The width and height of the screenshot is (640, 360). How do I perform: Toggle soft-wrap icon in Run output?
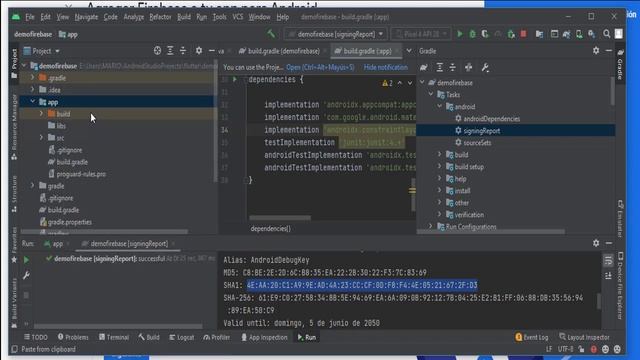pos(608,260)
